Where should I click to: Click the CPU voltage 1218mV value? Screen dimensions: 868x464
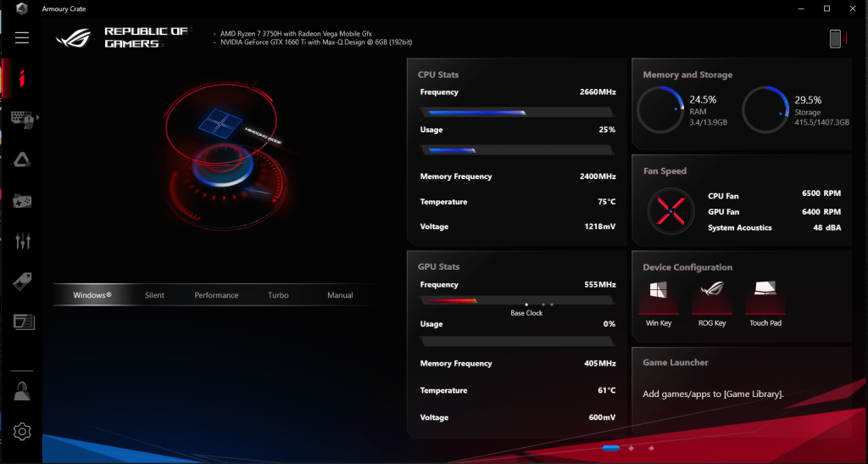click(x=600, y=226)
